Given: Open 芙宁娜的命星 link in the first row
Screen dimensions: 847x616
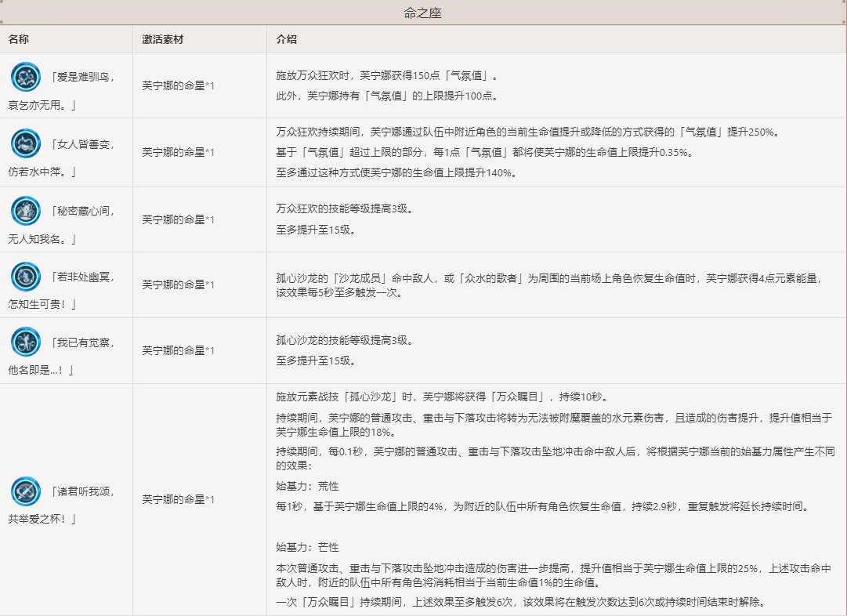Looking at the screenshot, I should [x=172, y=86].
